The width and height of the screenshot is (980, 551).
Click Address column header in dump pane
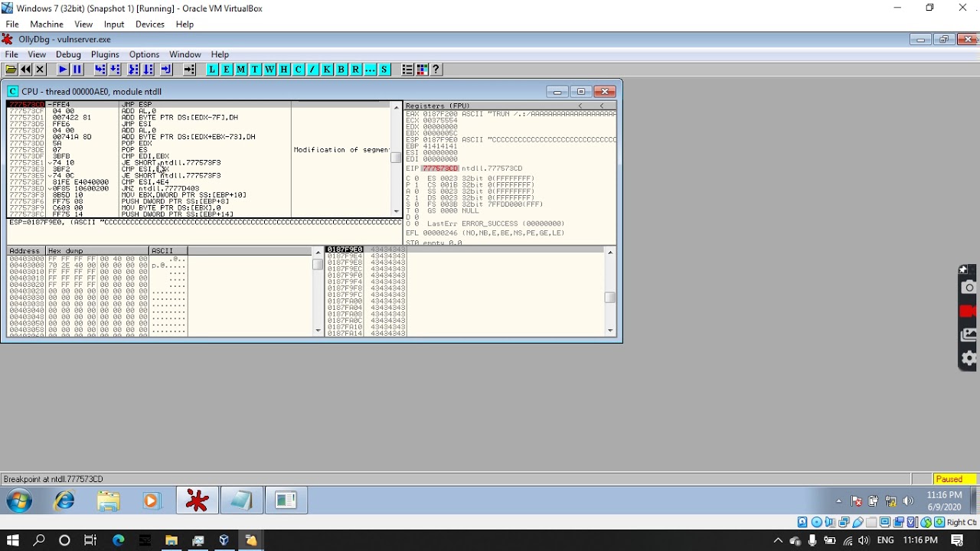click(x=26, y=251)
